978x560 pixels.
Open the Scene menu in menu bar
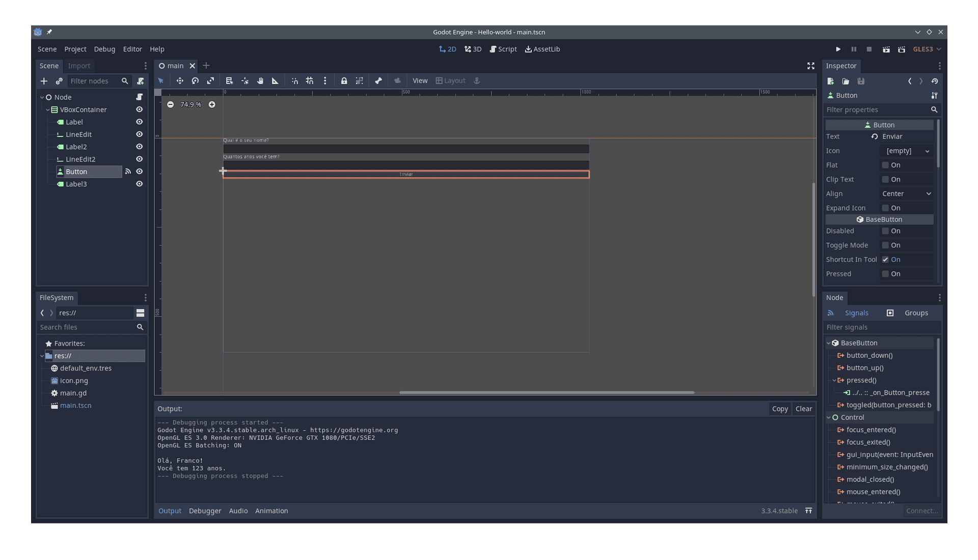47,49
